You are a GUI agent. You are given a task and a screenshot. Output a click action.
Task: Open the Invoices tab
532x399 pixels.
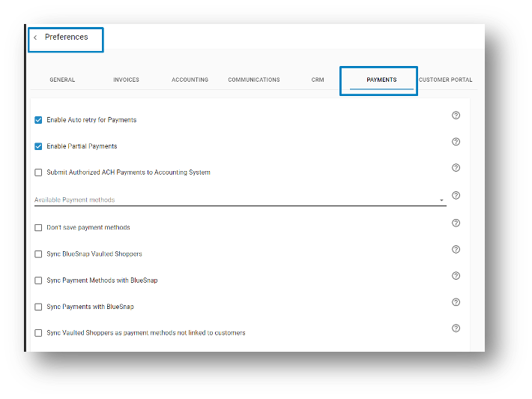pos(126,79)
